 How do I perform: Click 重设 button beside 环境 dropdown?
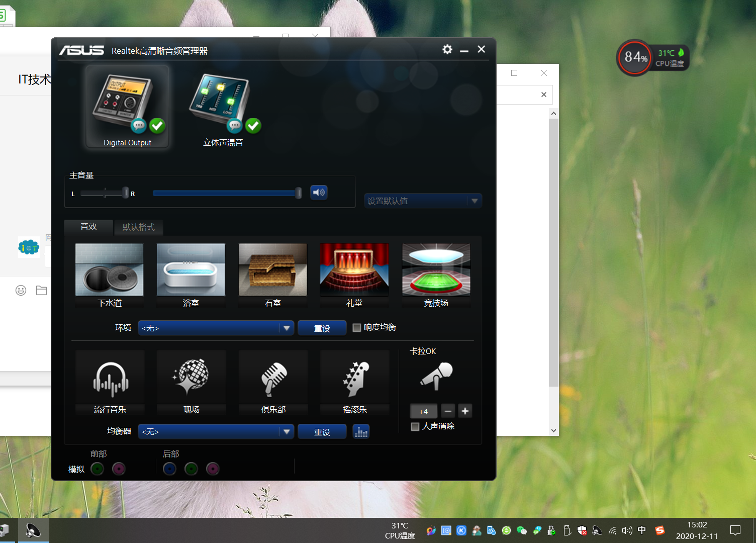[x=322, y=328]
